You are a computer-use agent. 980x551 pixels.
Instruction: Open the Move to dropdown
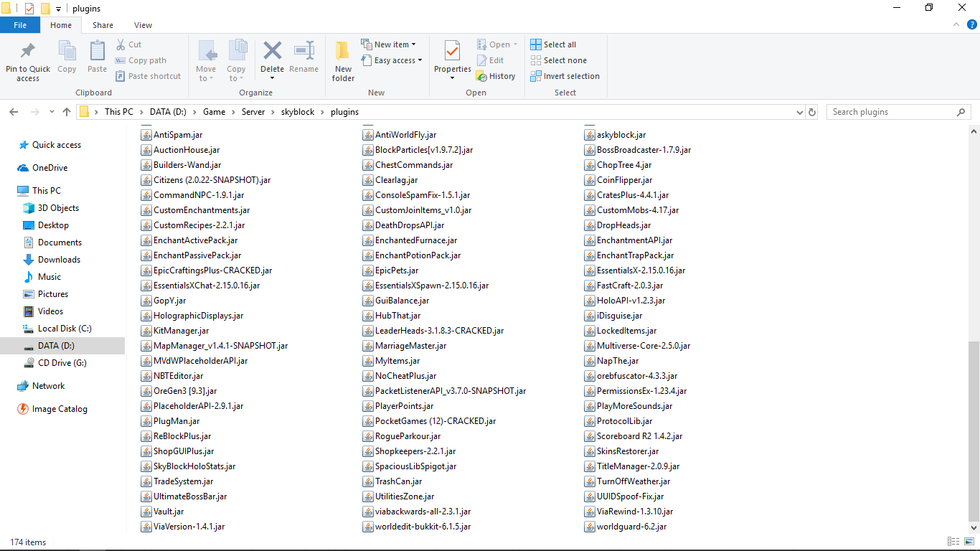pyautogui.click(x=206, y=75)
